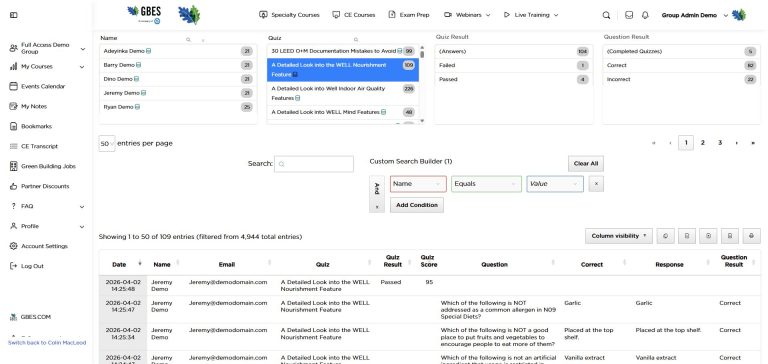This screenshot has width=768, height=364.
Task: Sort the table by the Date column
Action: [x=123, y=265]
